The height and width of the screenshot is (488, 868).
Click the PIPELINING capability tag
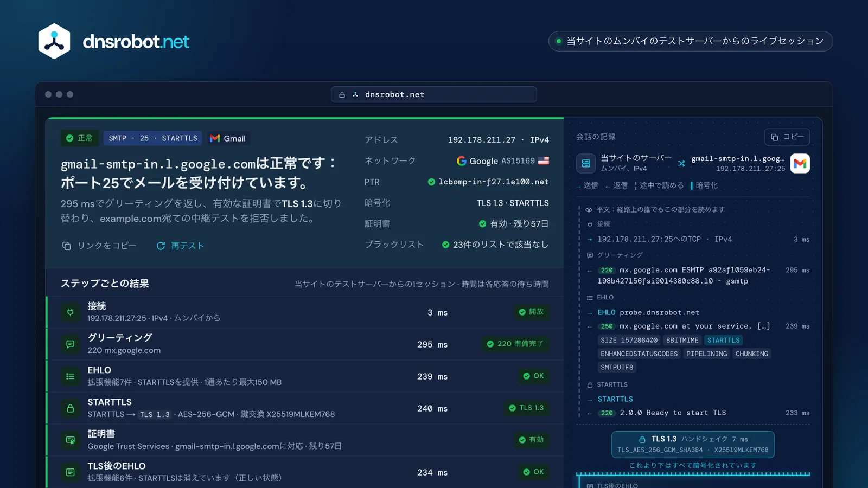(706, 354)
